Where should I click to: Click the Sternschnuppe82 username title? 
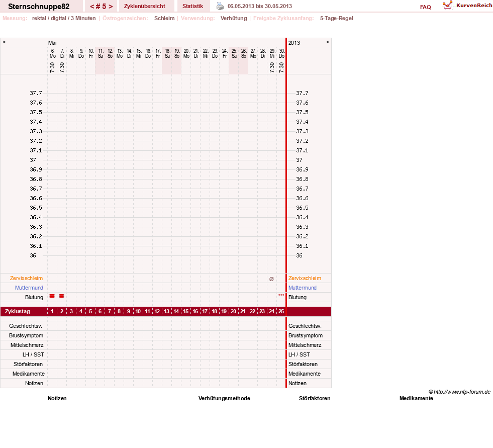click(x=39, y=7)
